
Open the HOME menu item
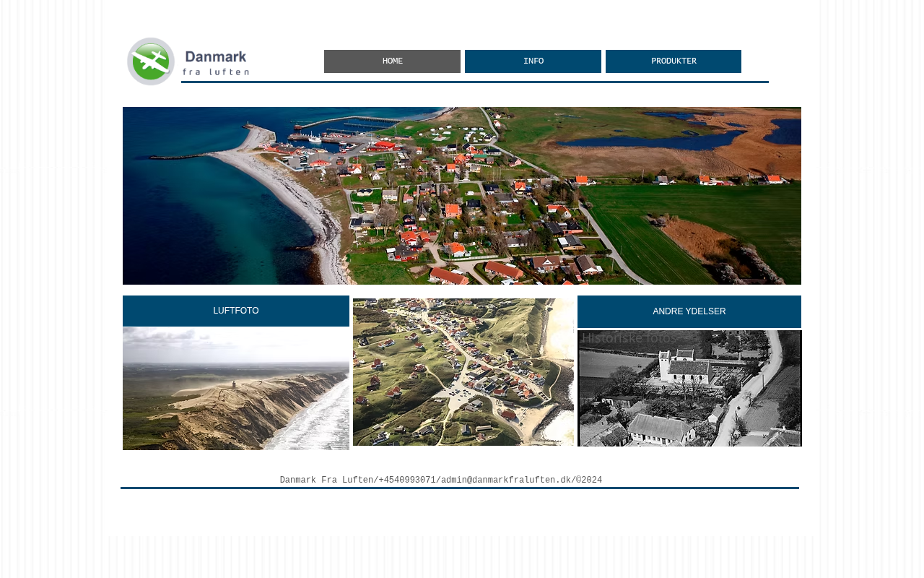(x=392, y=61)
